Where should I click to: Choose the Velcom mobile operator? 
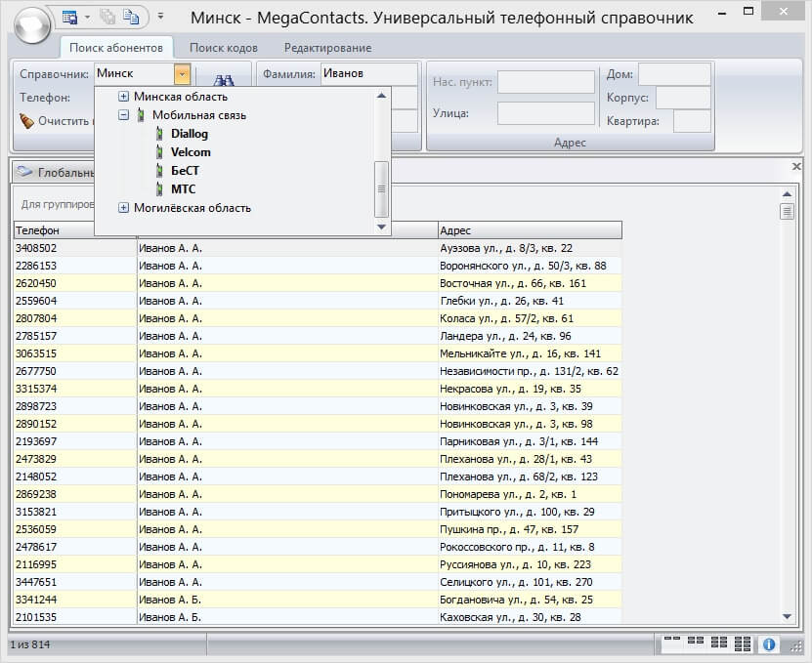pos(191,152)
